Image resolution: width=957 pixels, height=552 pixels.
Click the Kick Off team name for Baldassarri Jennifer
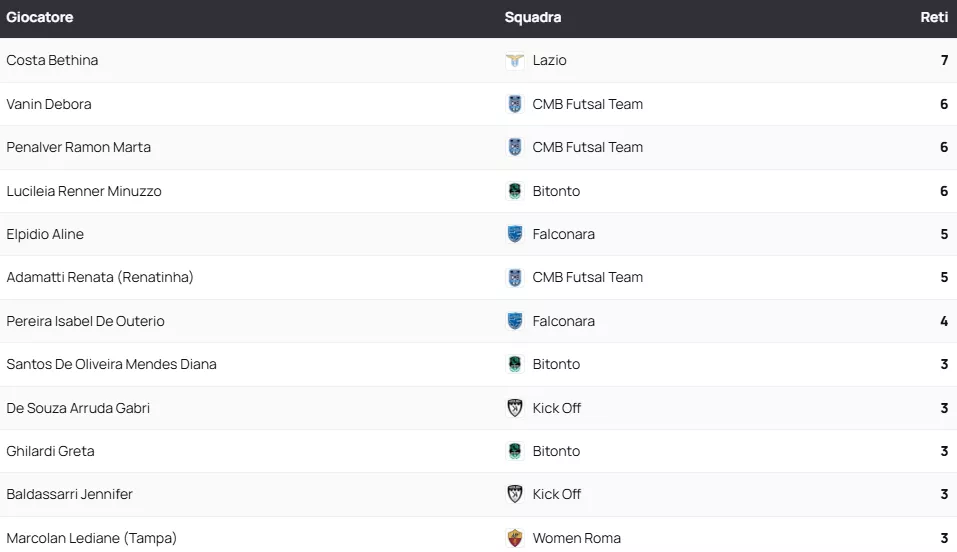tap(556, 494)
